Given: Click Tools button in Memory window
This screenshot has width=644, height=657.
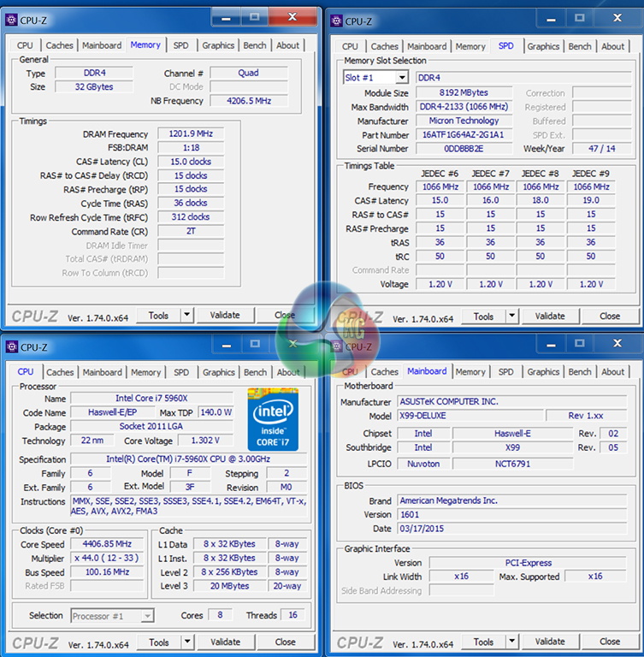Looking at the screenshot, I should (159, 315).
